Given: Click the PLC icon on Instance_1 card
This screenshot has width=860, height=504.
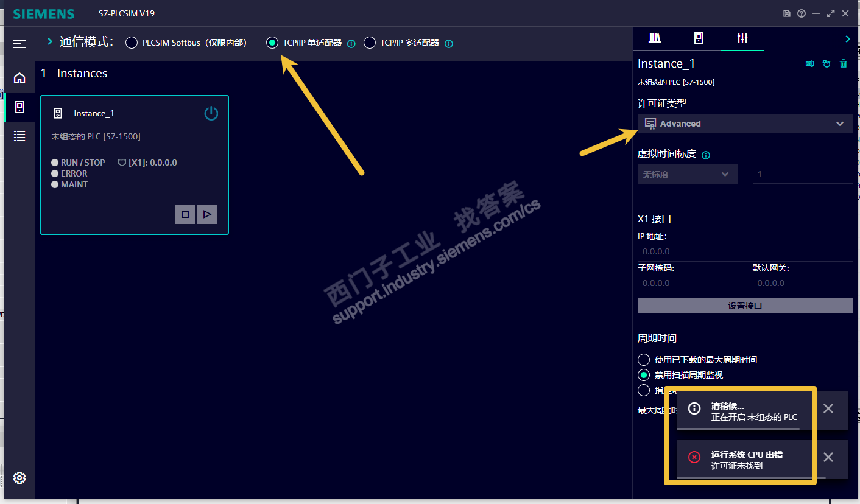Looking at the screenshot, I should tap(58, 113).
